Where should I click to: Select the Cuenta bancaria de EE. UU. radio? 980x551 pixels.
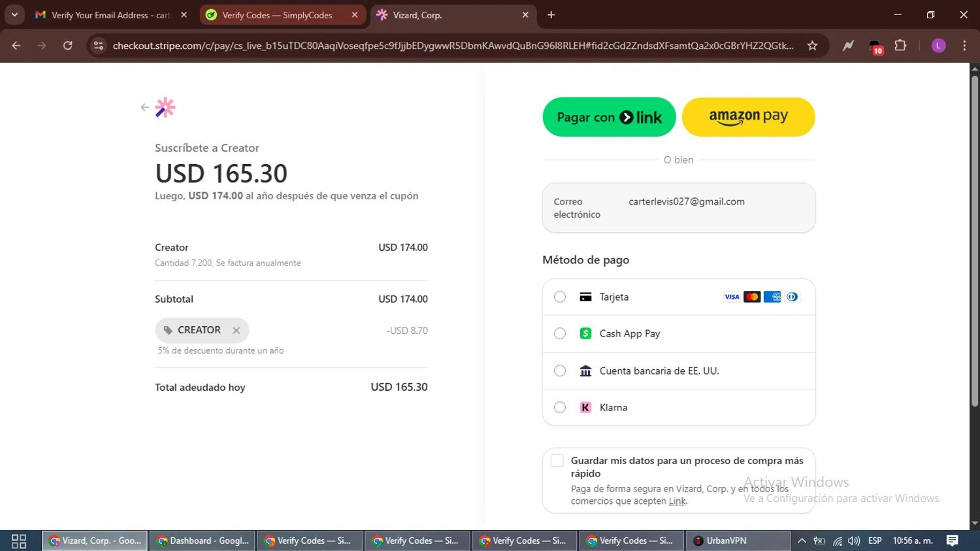tap(560, 371)
